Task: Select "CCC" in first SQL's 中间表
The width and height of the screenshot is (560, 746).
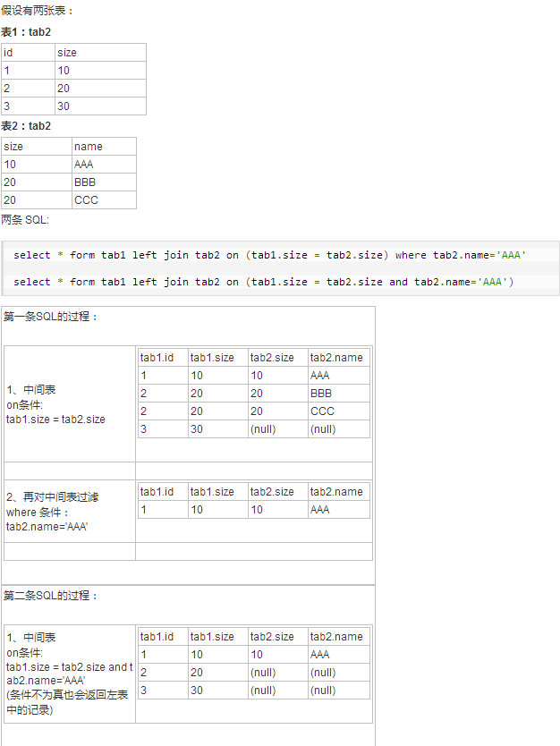Action: pyautogui.click(x=339, y=411)
